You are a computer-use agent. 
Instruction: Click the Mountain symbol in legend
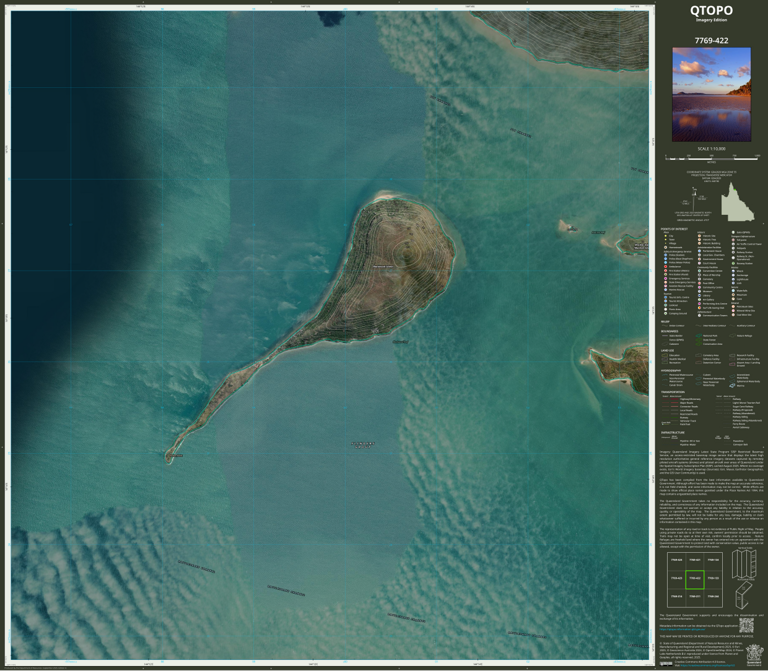[x=733, y=295]
